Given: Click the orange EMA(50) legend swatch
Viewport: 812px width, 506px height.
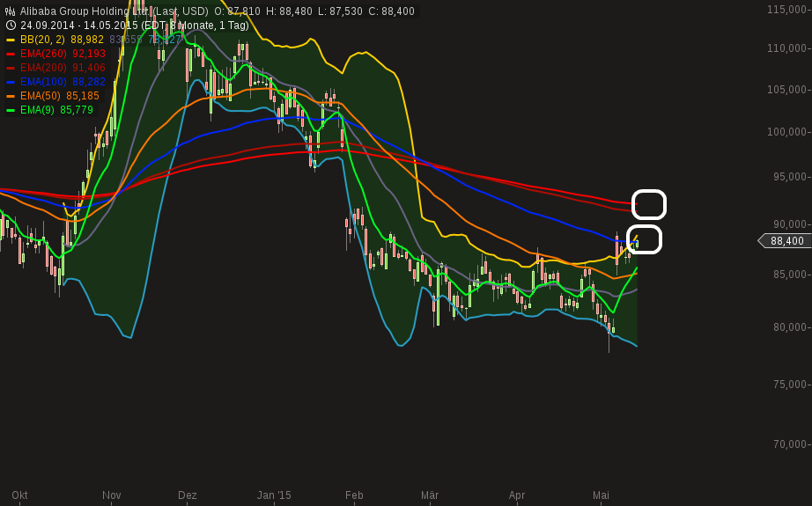Looking at the screenshot, I should tap(11, 96).
